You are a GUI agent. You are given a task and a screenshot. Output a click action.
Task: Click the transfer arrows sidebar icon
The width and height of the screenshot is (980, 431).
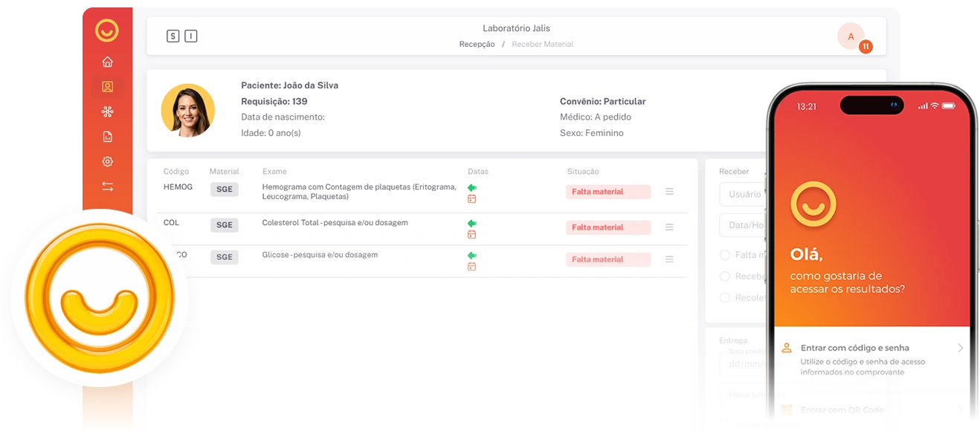click(107, 187)
